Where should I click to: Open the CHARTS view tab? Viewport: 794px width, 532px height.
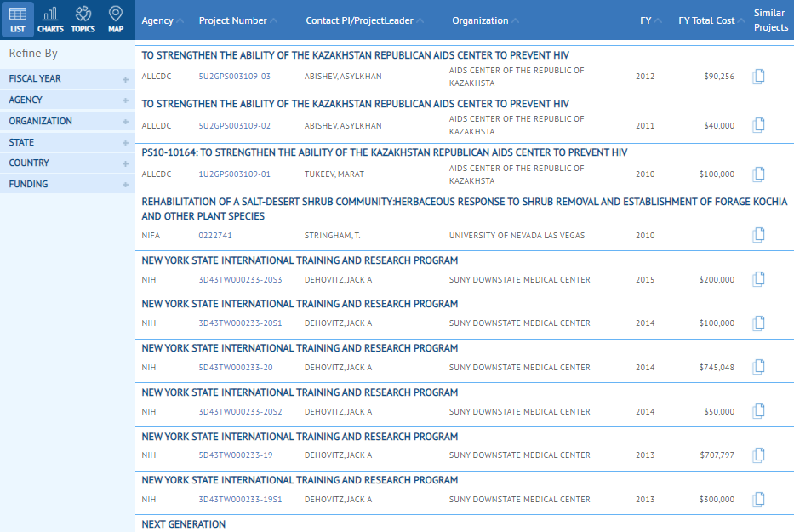click(51, 20)
